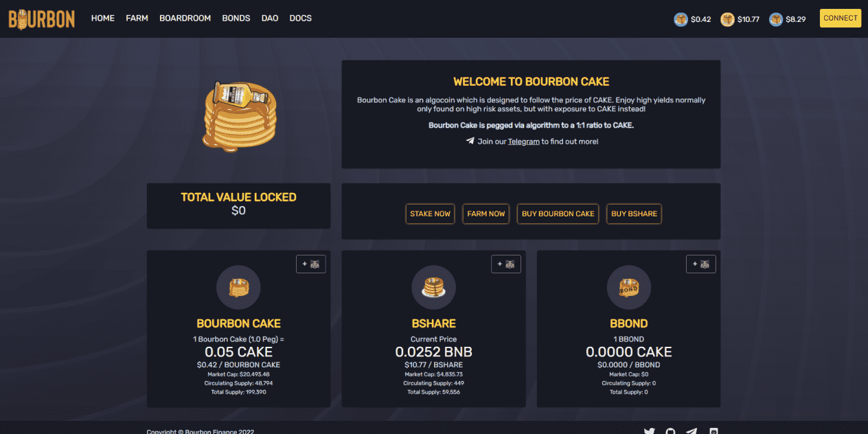Click the '1 BBOND' label

(x=628, y=339)
